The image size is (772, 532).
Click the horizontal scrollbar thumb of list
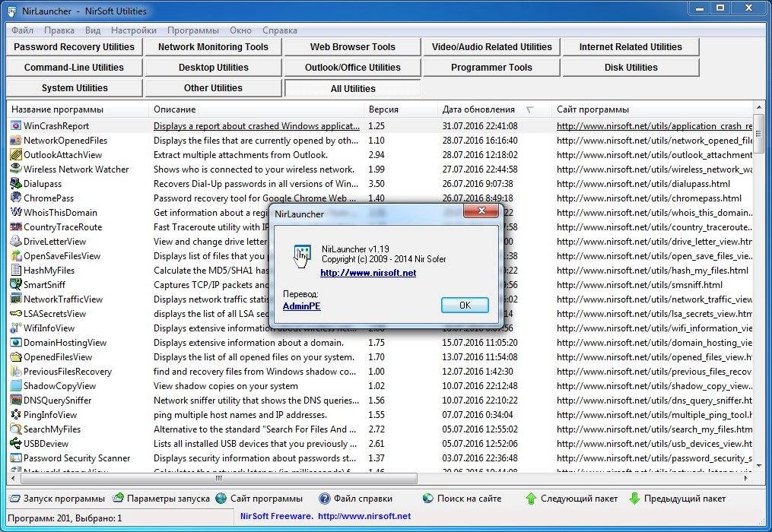[x=218, y=478]
